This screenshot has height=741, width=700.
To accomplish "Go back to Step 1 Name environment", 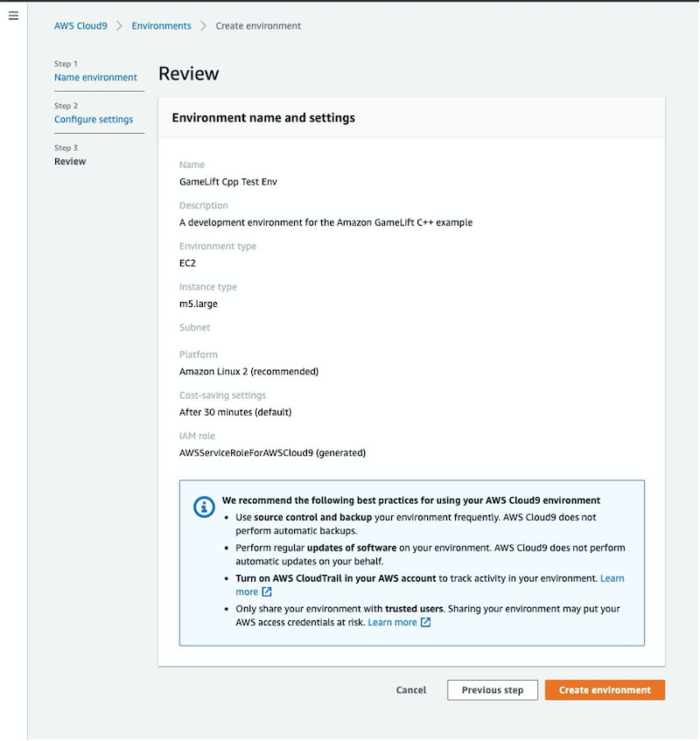I will pos(94,77).
